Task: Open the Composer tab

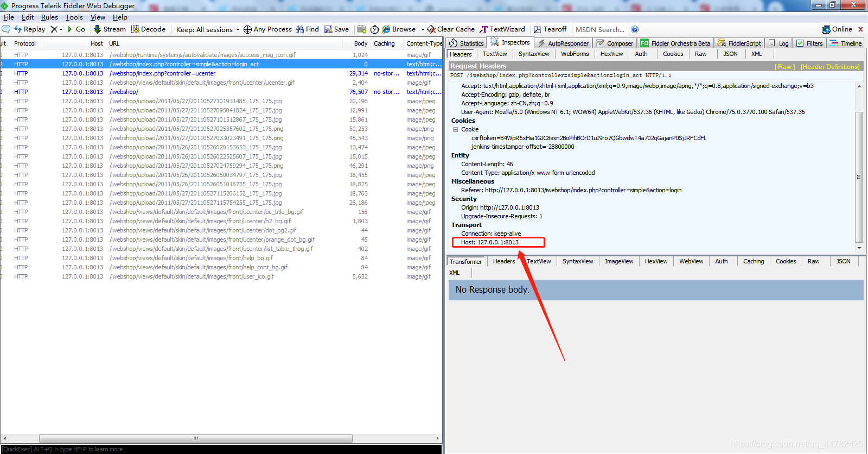Action: coord(615,43)
